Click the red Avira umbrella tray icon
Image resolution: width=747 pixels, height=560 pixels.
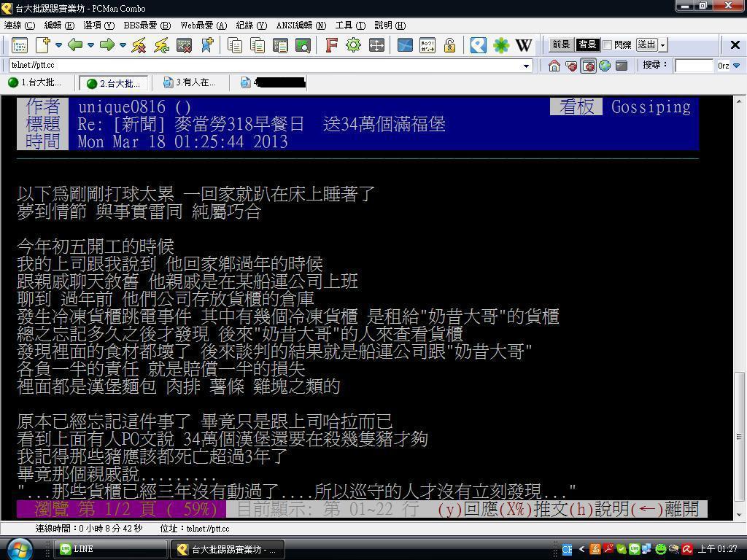click(x=687, y=549)
